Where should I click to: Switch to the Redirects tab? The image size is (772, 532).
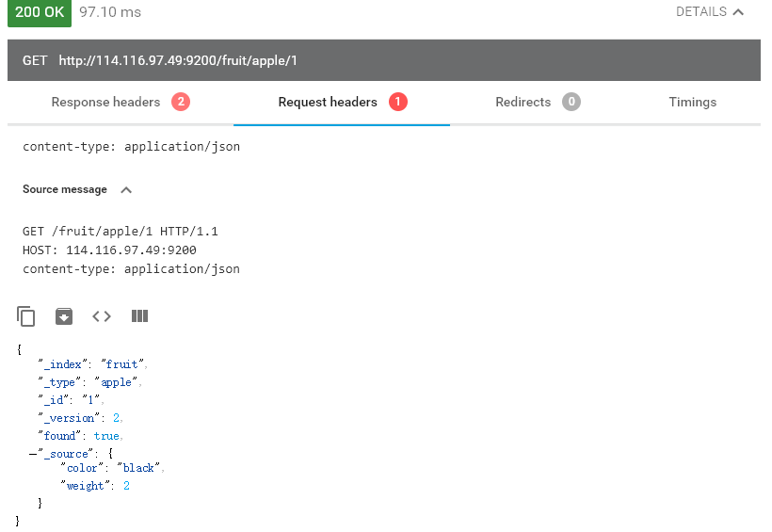click(x=523, y=102)
